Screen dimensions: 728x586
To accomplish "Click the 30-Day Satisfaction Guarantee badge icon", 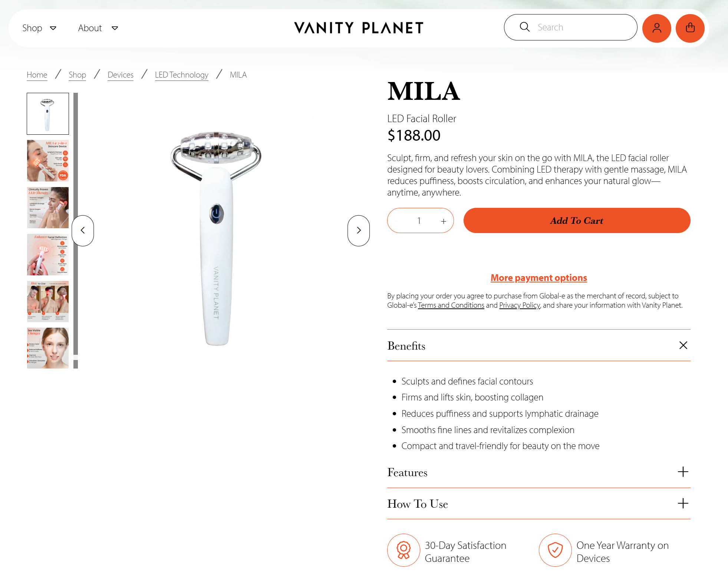I will 403,550.
